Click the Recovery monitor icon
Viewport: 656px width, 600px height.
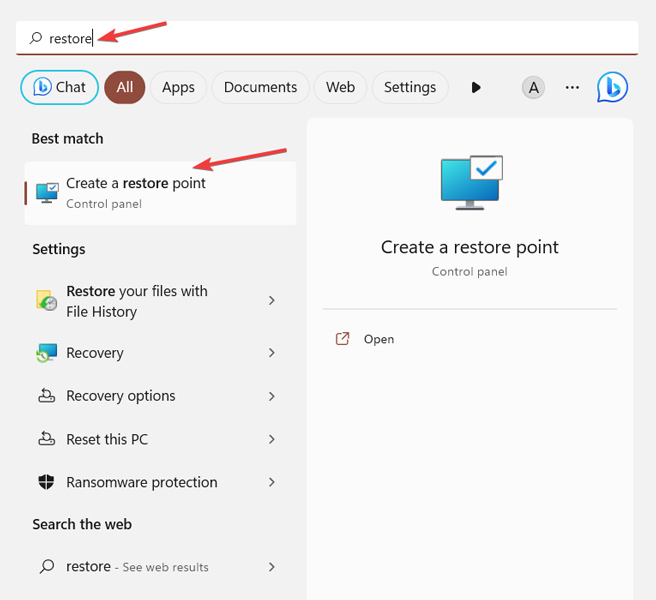(x=46, y=353)
